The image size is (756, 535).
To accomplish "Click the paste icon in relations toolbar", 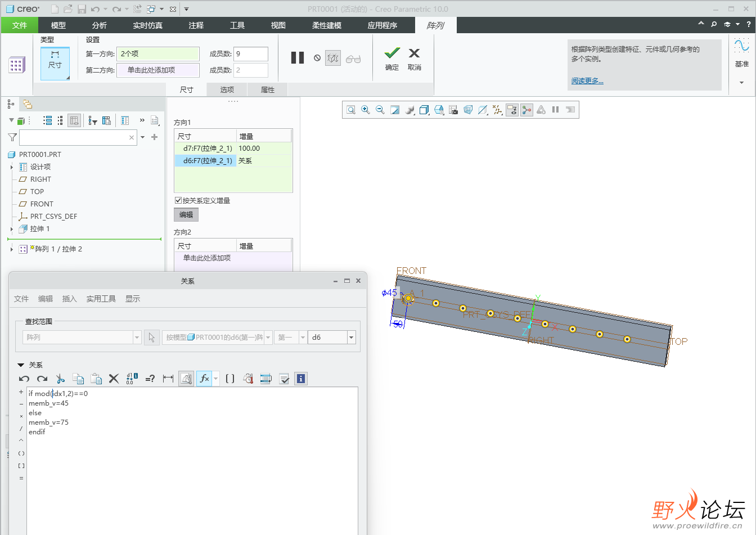I will click(x=96, y=379).
